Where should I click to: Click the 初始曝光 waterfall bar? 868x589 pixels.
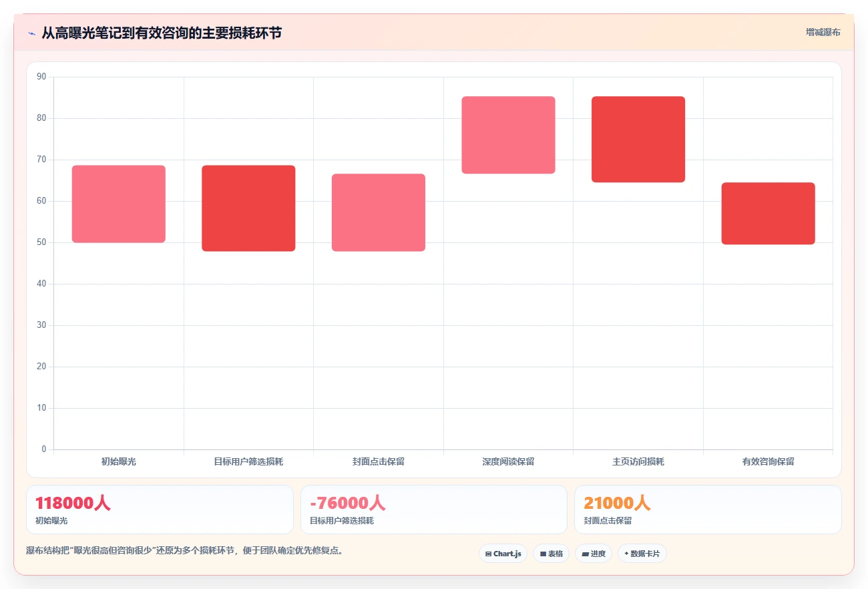[x=119, y=204]
